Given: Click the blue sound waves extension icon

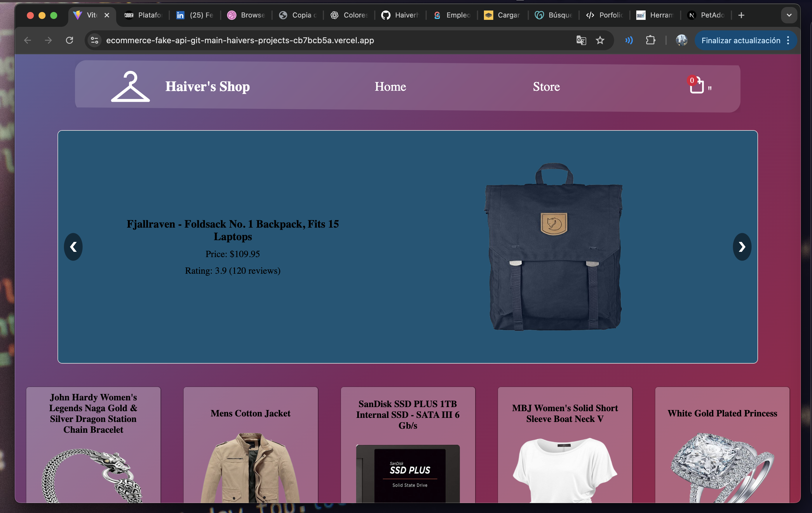Looking at the screenshot, I should click(629, 41).
